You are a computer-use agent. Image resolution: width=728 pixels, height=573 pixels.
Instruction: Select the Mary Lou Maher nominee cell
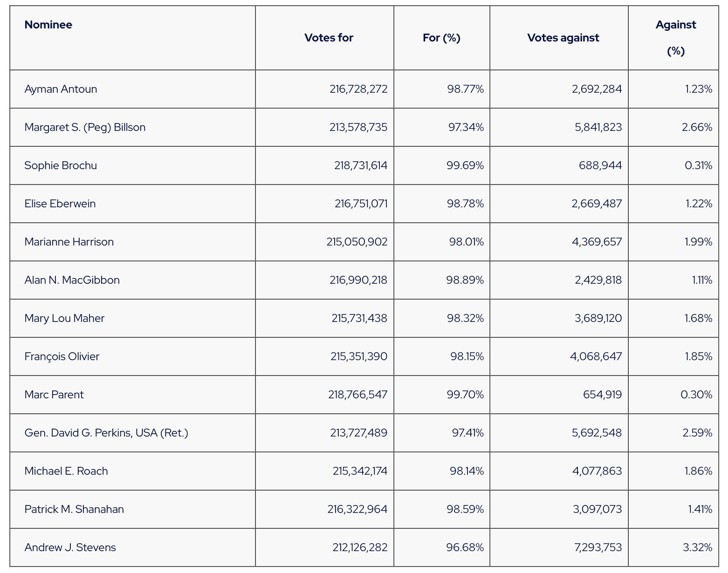click(64, 318)
